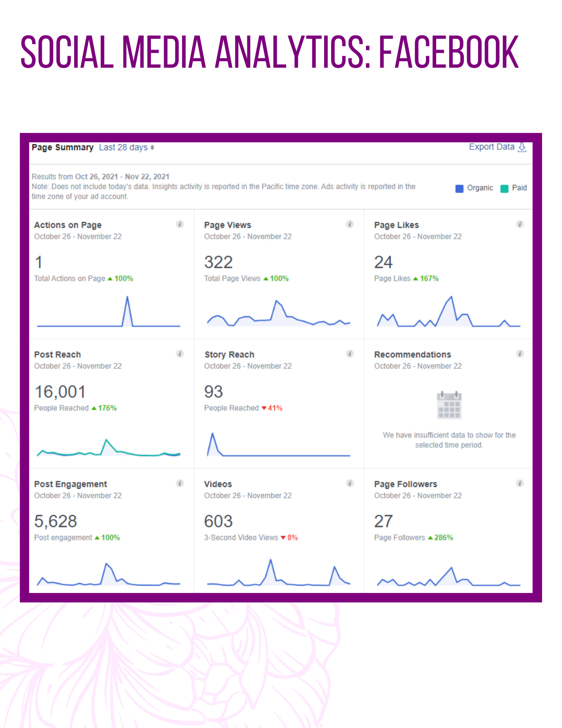Click the green Paid legend swatch
This screenshot has height=728, width=562.
(x=504, y=189)
